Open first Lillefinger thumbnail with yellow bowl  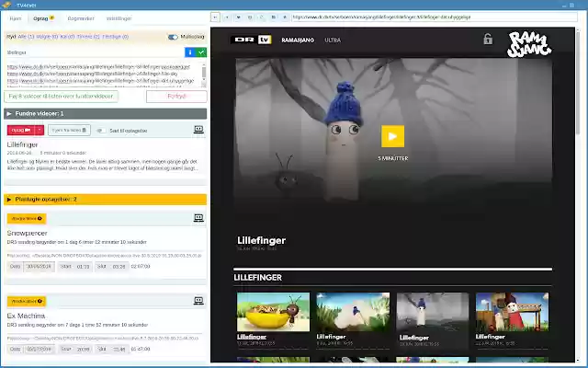274,312
